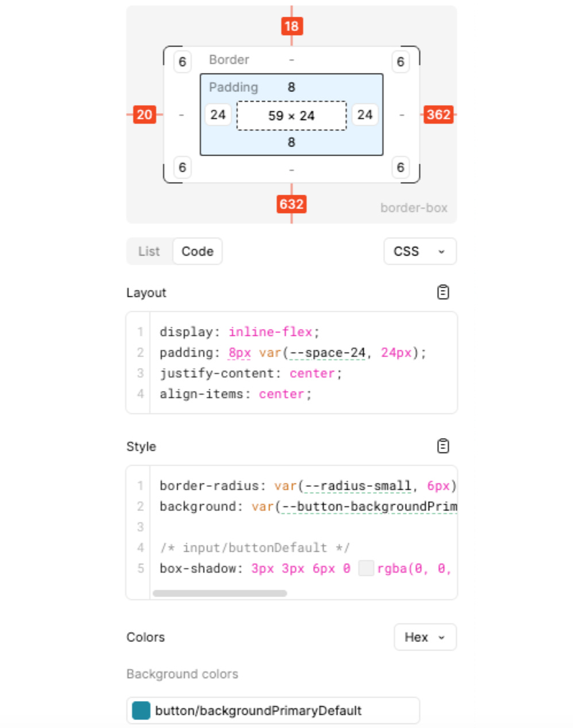The height and width of the screenshot is (728, 573).
Task: Click the Colors section heading
Action: point(146,637)
